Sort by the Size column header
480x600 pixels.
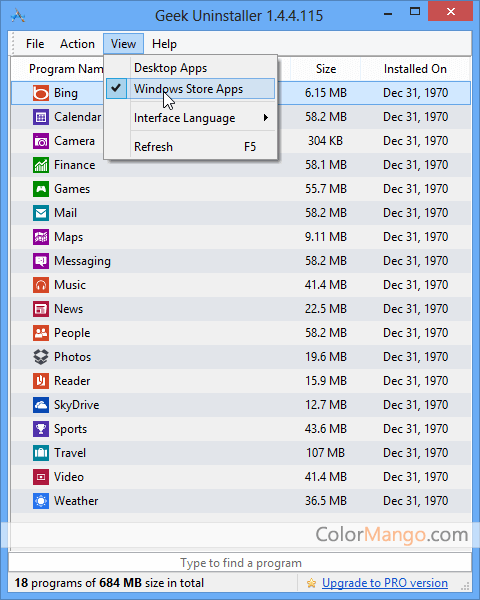(x=326, y=69)
